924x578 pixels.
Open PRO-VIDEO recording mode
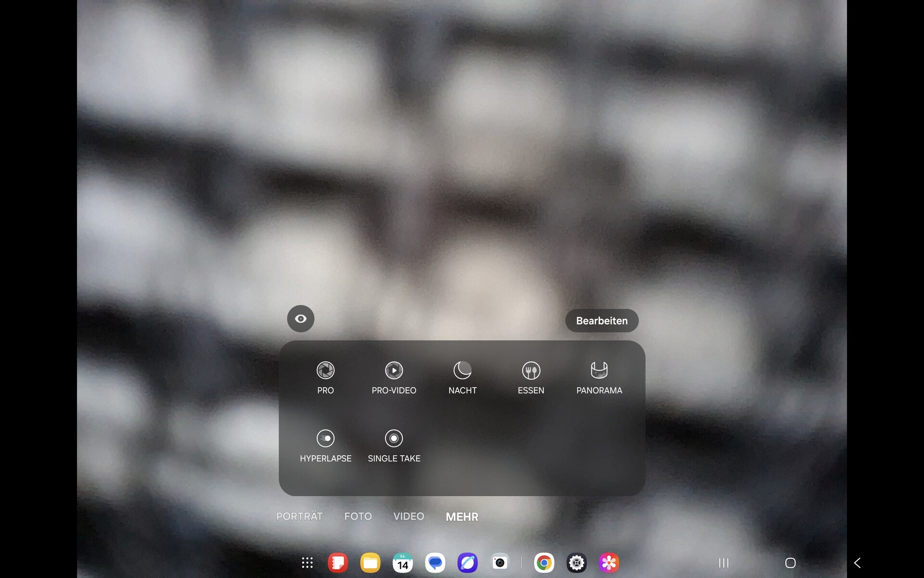pos(394,378)
